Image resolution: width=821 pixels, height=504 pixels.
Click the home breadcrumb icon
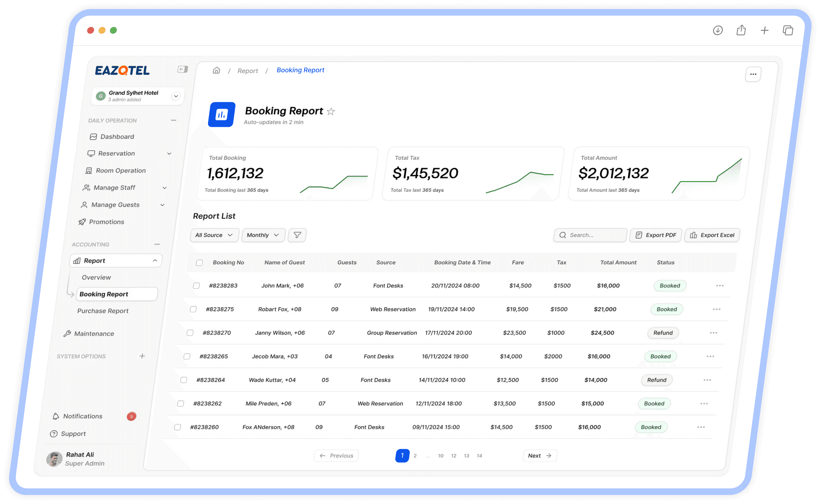216,70
